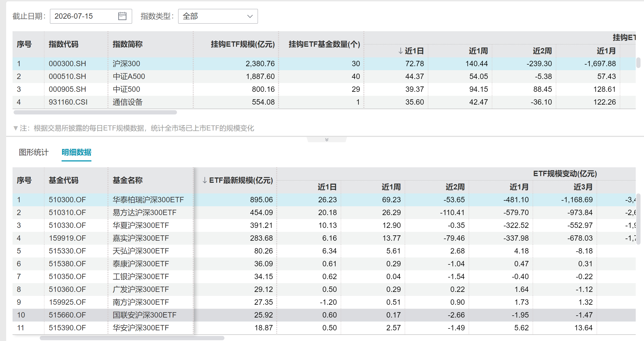Viewport: 644px width, 341px height.
Task: Click fund code 159919.OF
Action: click(67, 238)
